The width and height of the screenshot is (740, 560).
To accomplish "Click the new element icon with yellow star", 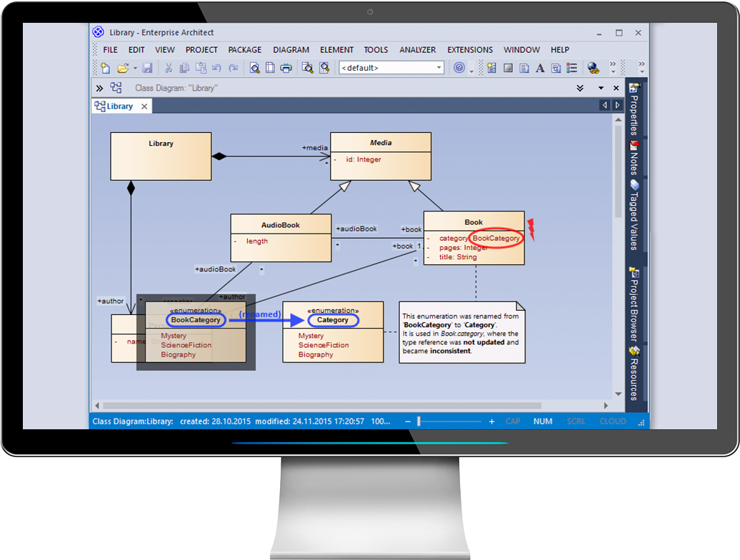I will coord(491,68).
